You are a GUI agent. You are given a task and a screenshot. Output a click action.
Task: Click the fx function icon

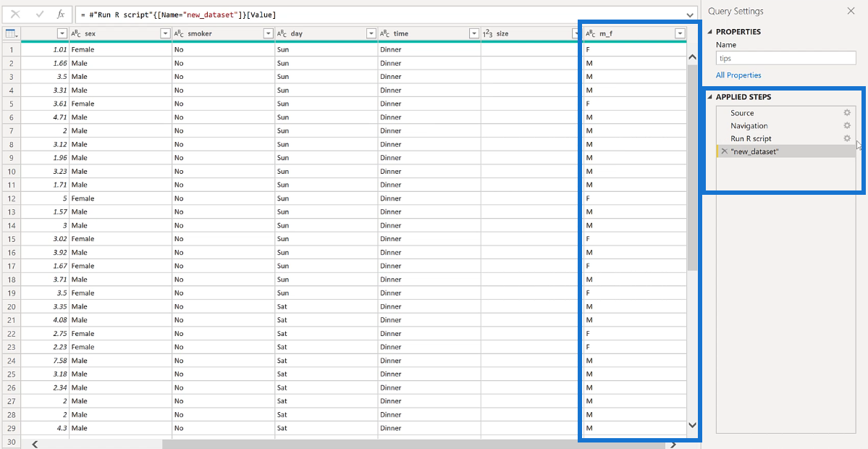coord(61,14)
